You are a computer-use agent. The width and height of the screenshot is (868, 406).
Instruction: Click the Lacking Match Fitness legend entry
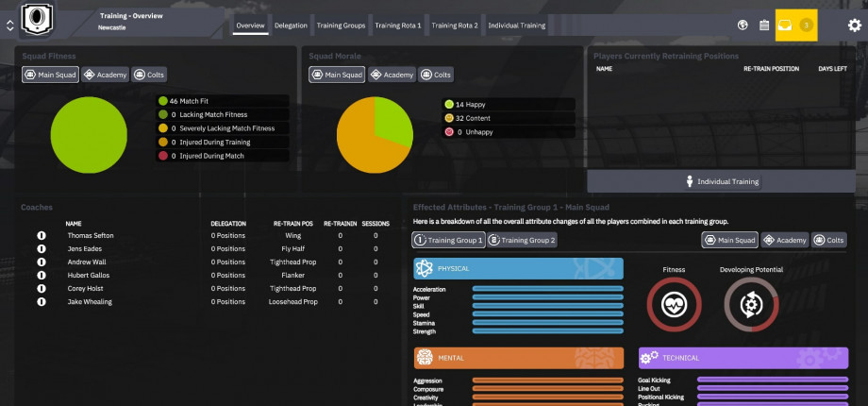pyautogui.click(x=223, y=114)
